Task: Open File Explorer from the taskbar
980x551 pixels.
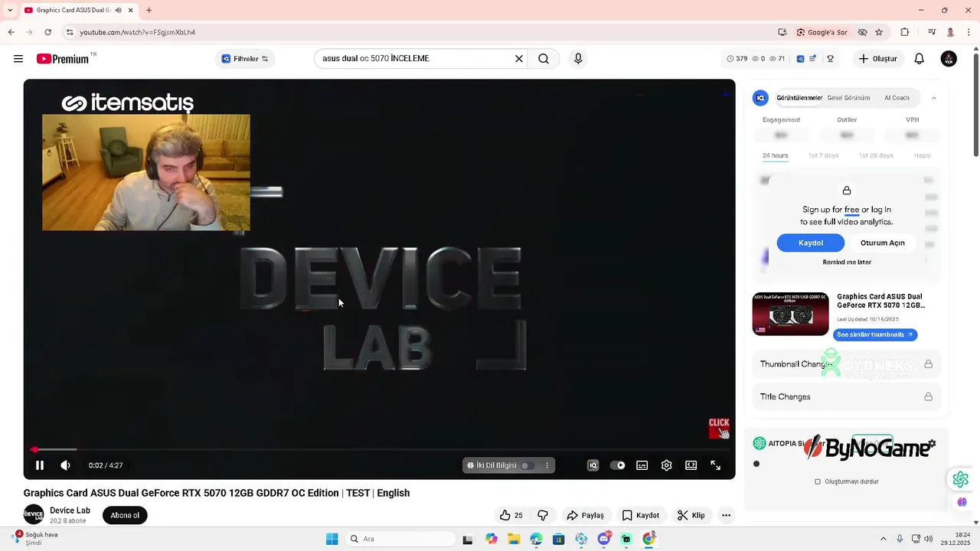Action: tap(514, 539)
